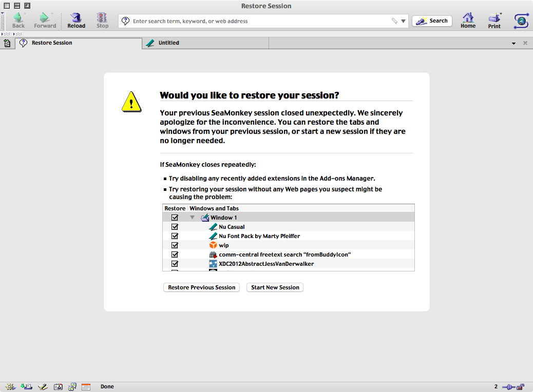The image size is (533, 392).
Task: Open Composer from the status bar
Action: coord(43,387)
